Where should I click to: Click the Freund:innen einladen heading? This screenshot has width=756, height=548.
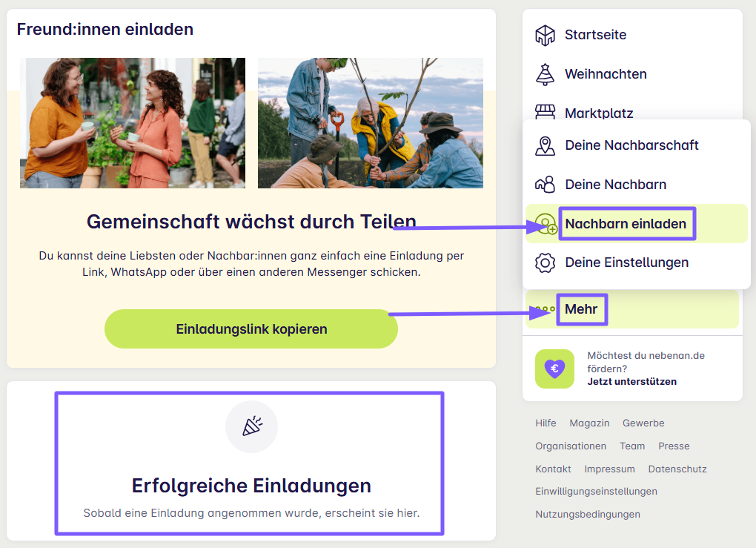tap(105, 30)
